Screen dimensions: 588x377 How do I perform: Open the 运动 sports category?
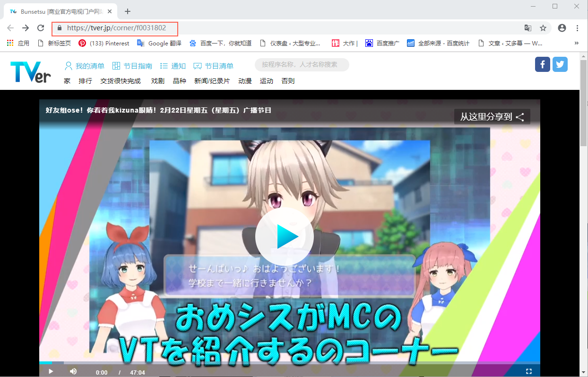click(x=267, y=81)
